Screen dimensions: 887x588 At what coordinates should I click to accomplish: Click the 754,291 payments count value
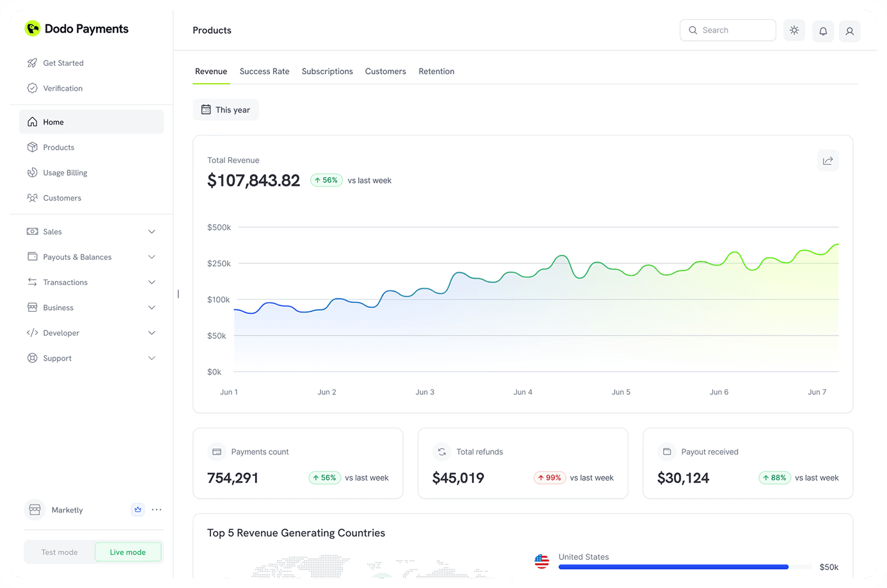[x=233, y=478]
